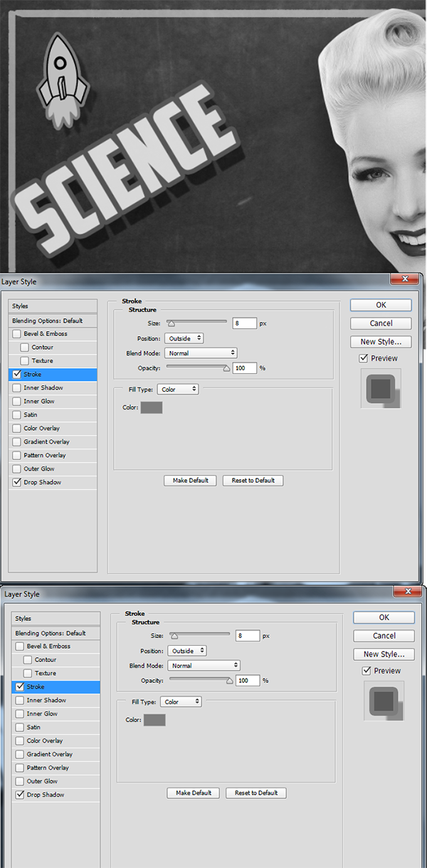Enable Bevel & Emboss in the upper dialog

[x=16, y=334]
